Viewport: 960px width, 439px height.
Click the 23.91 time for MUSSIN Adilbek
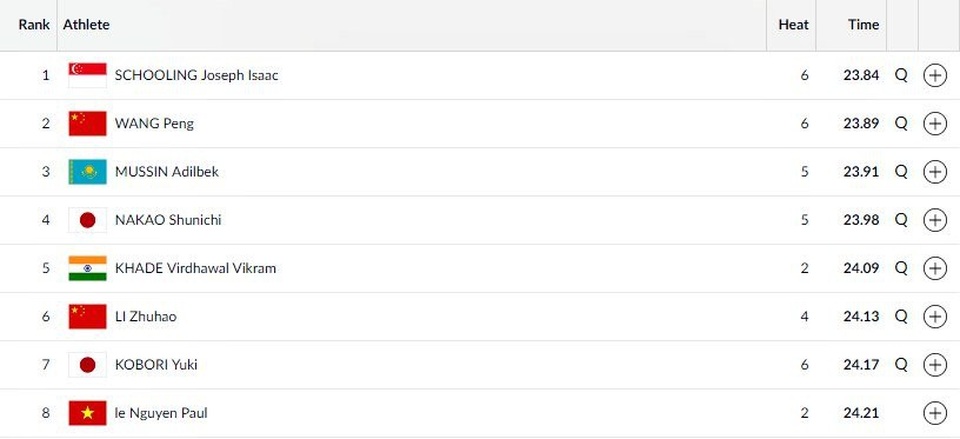(x=860, y=172)
